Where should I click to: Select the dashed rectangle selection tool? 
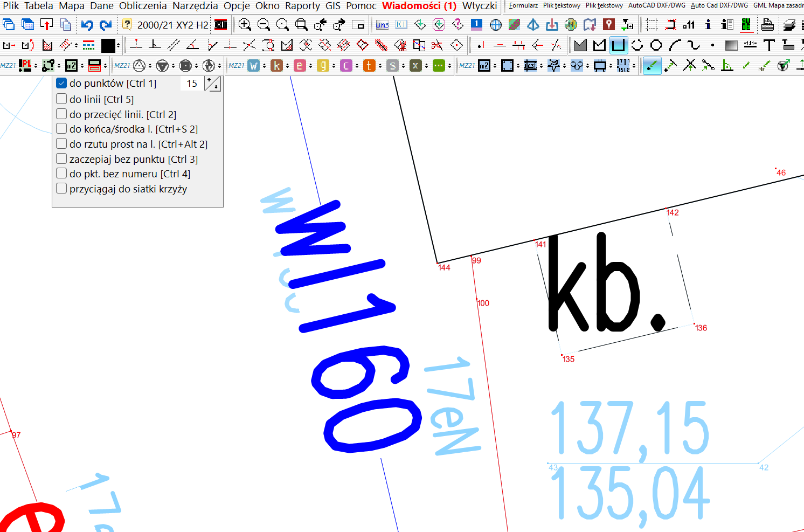tap(651, 25)
